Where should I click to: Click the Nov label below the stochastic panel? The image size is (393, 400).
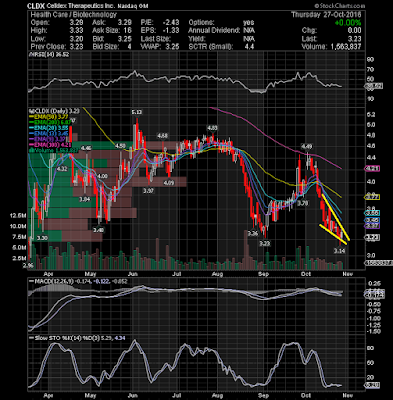pos(348,395)
